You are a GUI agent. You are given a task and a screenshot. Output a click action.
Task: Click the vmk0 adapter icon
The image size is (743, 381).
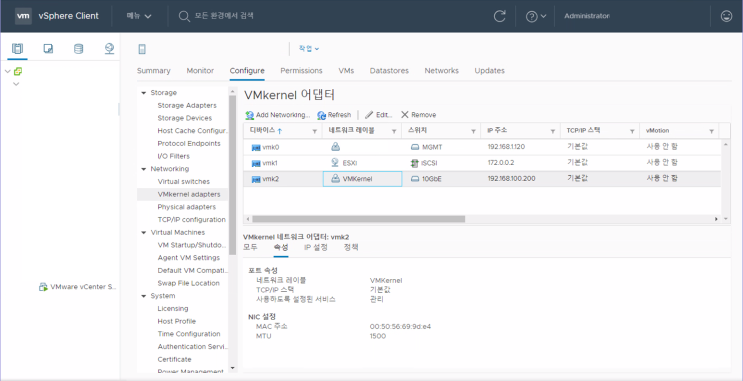(256, 147)
